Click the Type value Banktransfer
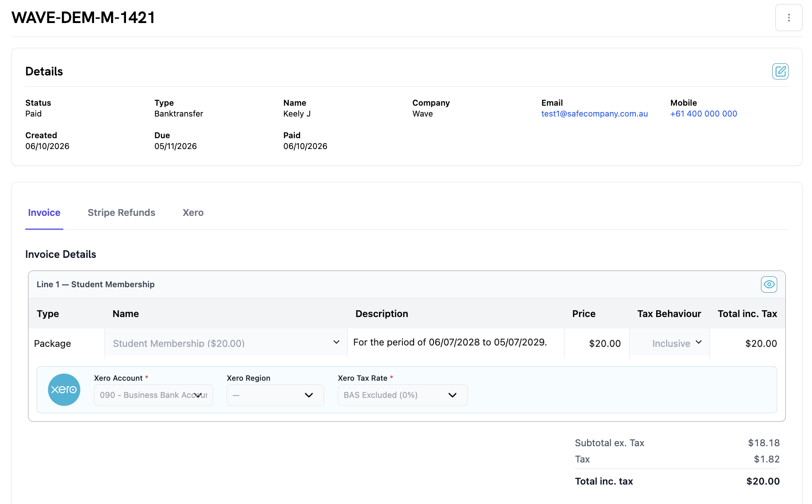Screen dimensions: 812x504 pyautogui.click(x=179, y=114)
